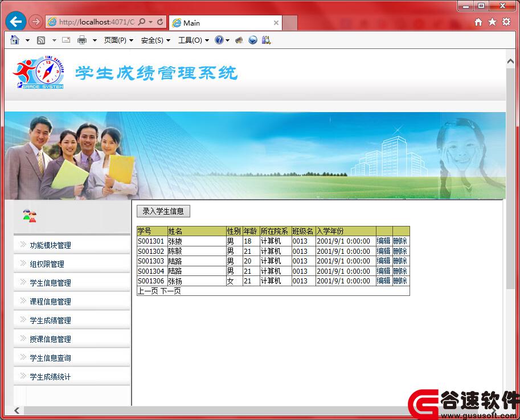Expand the feeds dropdown arrow
Screen dimensions: 520x420
pyautogui.click(x=54, y=40)
